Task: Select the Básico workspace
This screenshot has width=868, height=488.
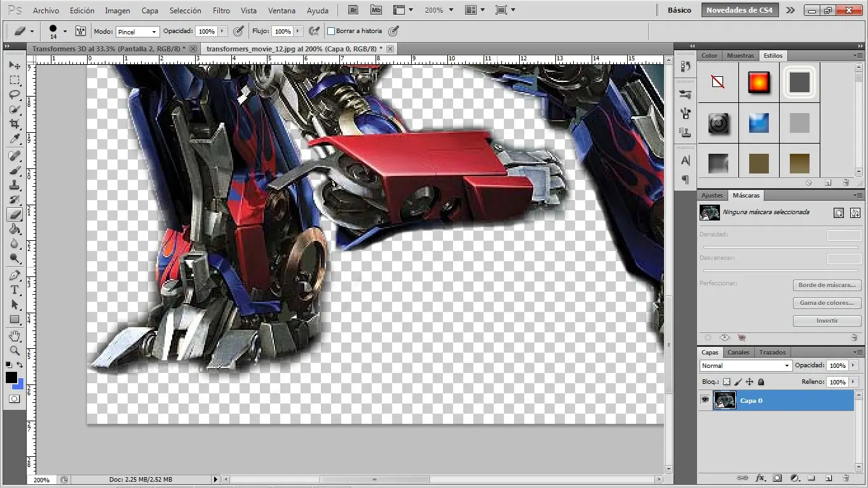Action: (679, 10)
